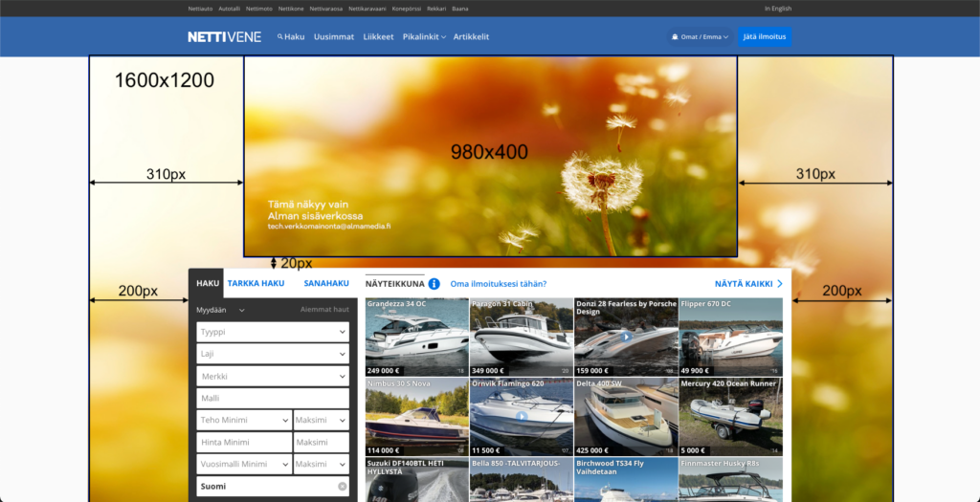The height and width of the screenshot is (502, 980).
Task: Open Haku search with magnifier icon
Action: click(291, 37)
